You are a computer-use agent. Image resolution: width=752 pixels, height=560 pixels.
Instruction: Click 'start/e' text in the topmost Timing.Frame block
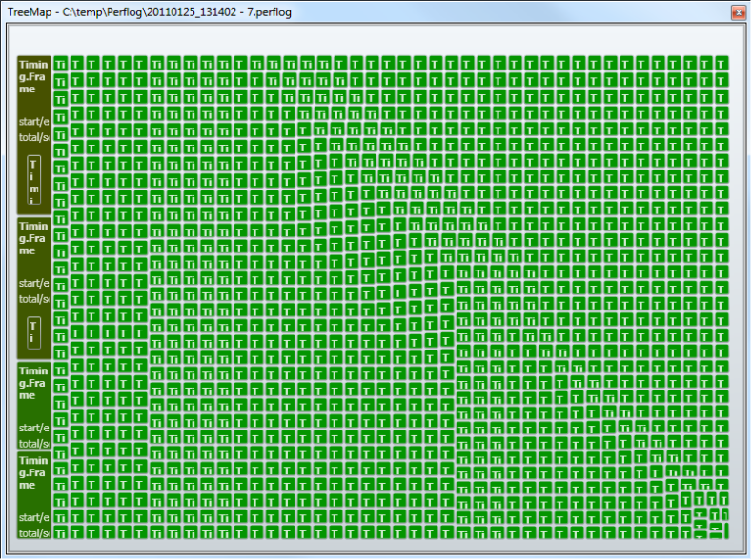coord(33,122)
